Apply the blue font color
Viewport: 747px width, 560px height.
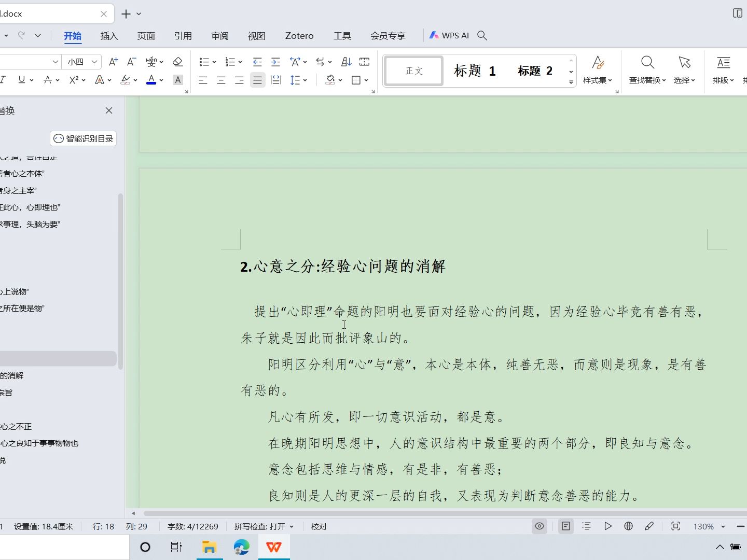point(151,80)
